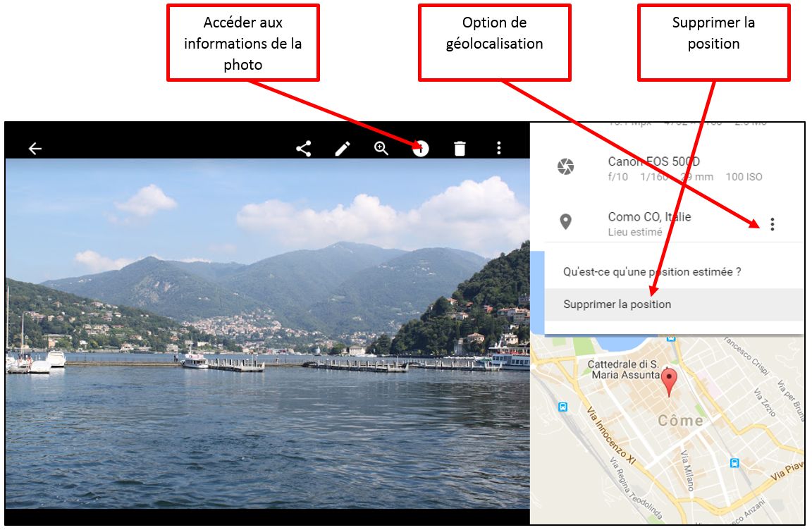Click the red map marker on Côme
Screen dimensions: 812x530
[x=669, y=383]
